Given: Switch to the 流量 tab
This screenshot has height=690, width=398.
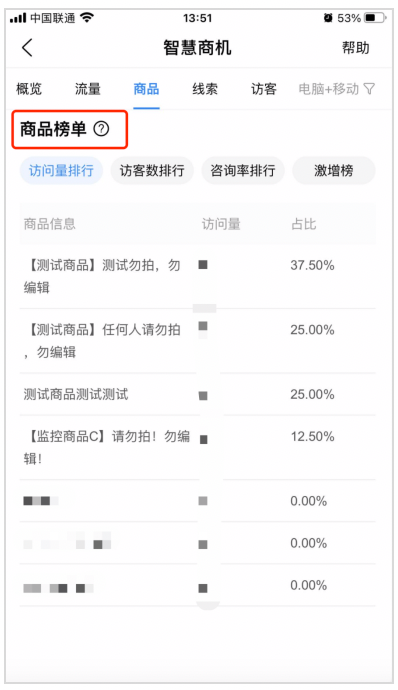Looking at the screenshot, I should 88,89.
